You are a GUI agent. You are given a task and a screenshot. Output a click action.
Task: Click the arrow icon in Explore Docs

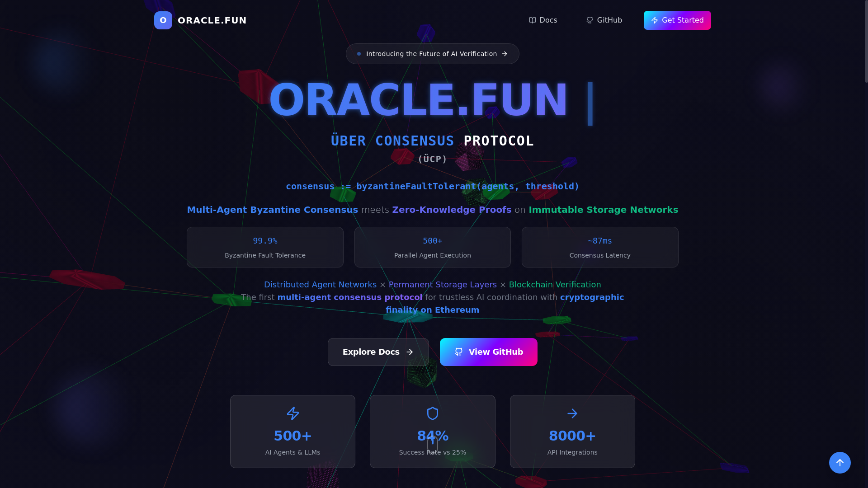pyautogui.click(x=410, y=352)
